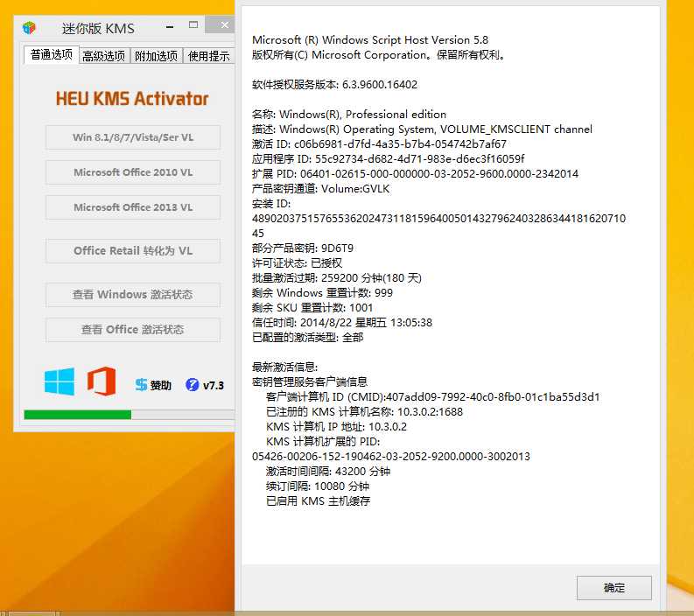Switch to the 普通选项 tab

(52, 55)
